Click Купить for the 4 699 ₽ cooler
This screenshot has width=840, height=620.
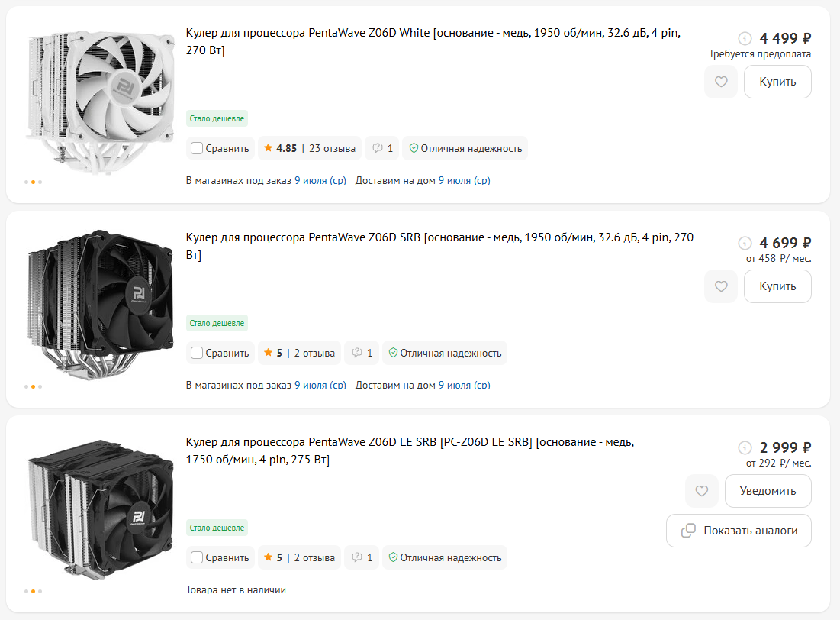click(777, 286)
